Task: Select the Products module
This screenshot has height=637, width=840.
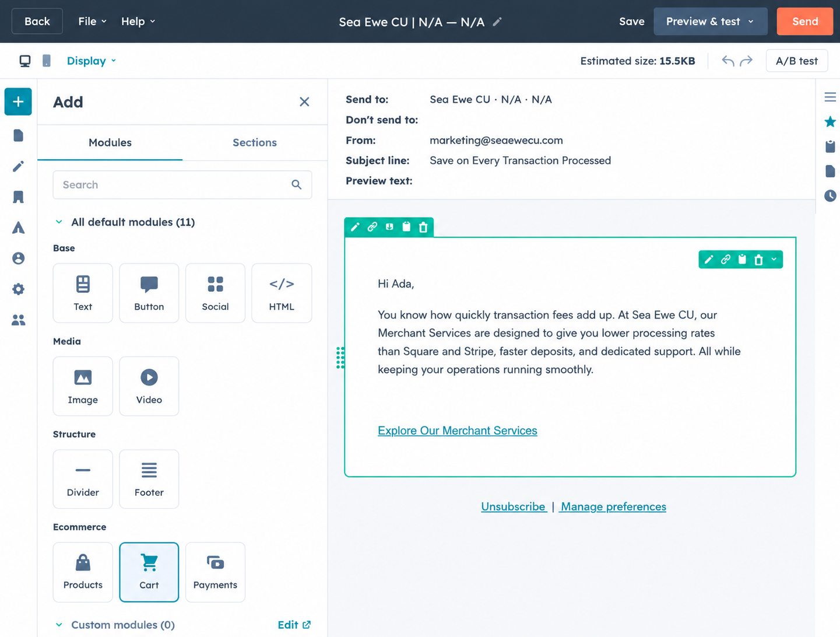Action: pyautogui.click(x=83, y=572)
